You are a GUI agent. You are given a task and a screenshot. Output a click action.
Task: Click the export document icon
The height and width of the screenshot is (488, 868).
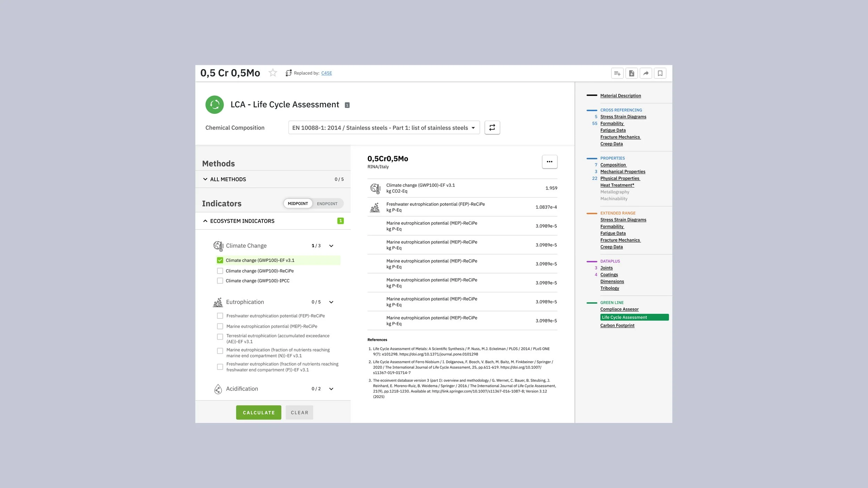tap(631, 73)
